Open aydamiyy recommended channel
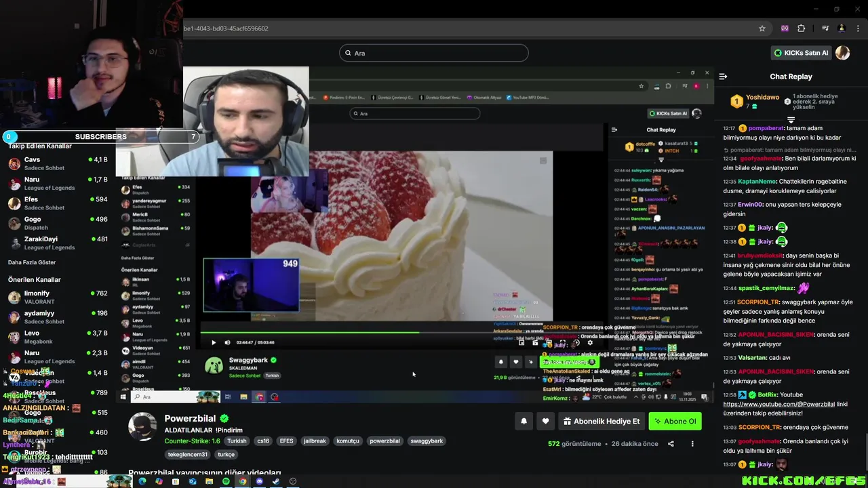This screenshot has width=868, height=488. point(58,317)
